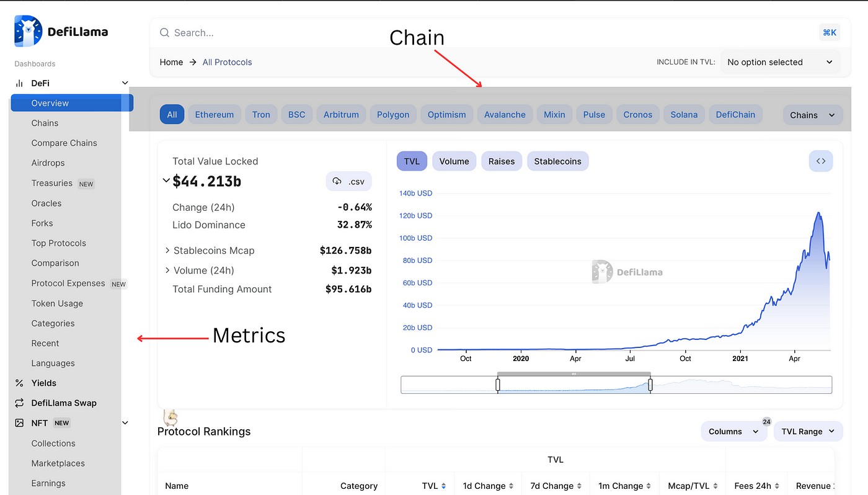Download TVL data as .csv
The image size is (868, 495).
pyautogui.click(x=348, y=181)
